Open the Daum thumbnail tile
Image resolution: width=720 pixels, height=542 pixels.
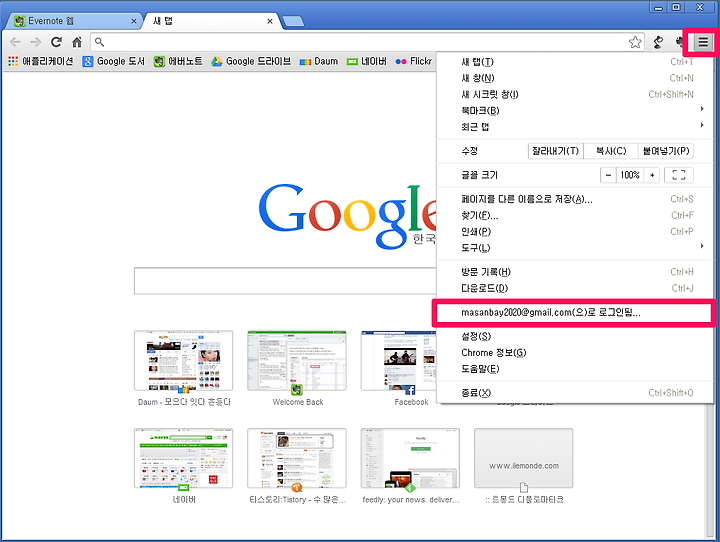(x=184, y=361)
